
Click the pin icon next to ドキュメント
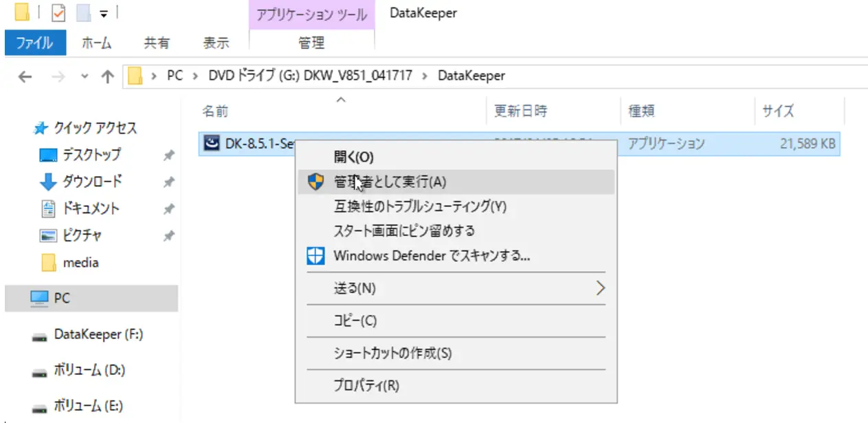pos(168,210)
